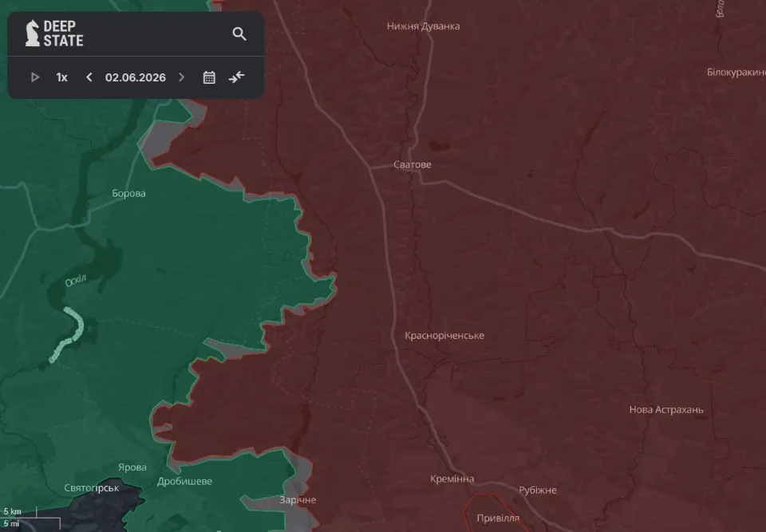Click the Нижня Дуванка label
The height and width of the screenshot is (532, 766).
click(x=423, y=26)
